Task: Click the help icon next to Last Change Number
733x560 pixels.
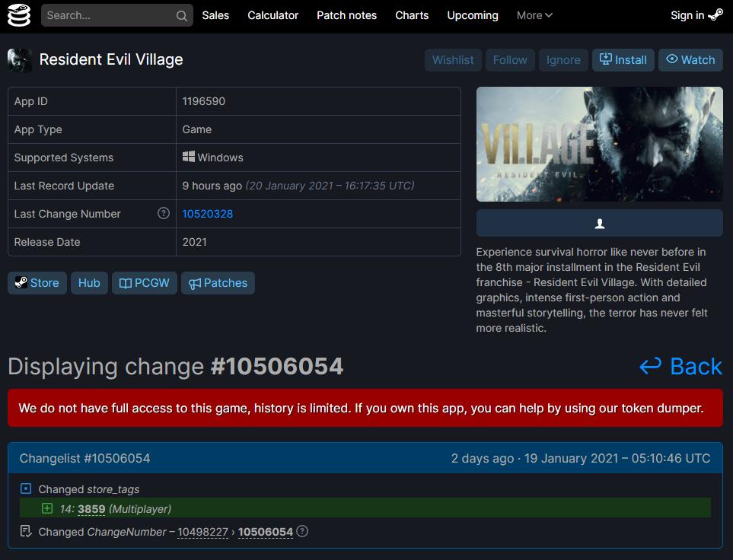Action: (163, 214)
